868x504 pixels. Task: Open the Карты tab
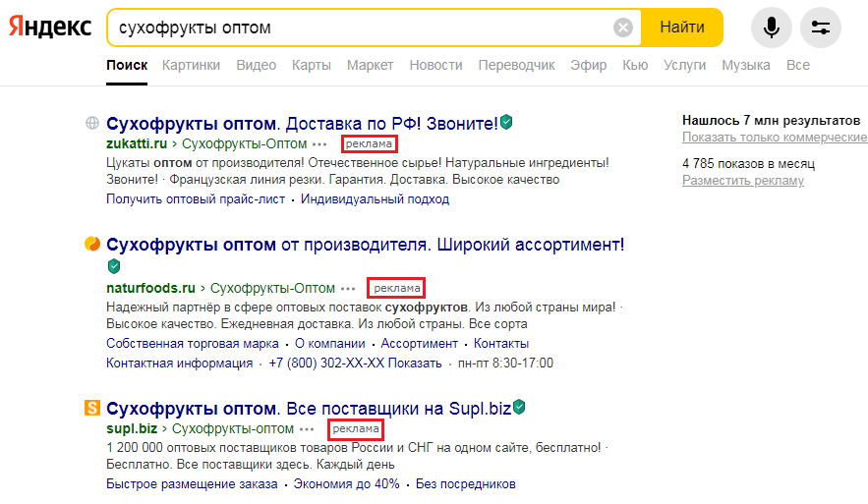point(312,65)
